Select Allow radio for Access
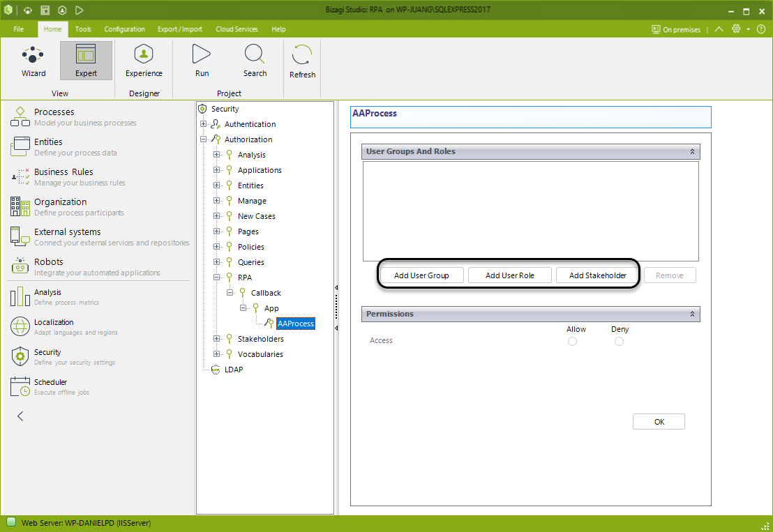The height and width of the screenshot is (532, 773). (x=572, y=342)
